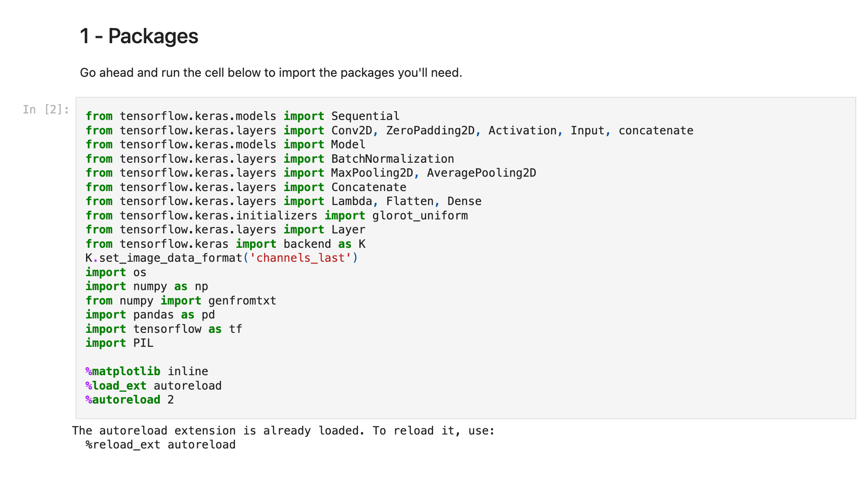Click 'import tensorflow as tf' line

pos(164,329)
